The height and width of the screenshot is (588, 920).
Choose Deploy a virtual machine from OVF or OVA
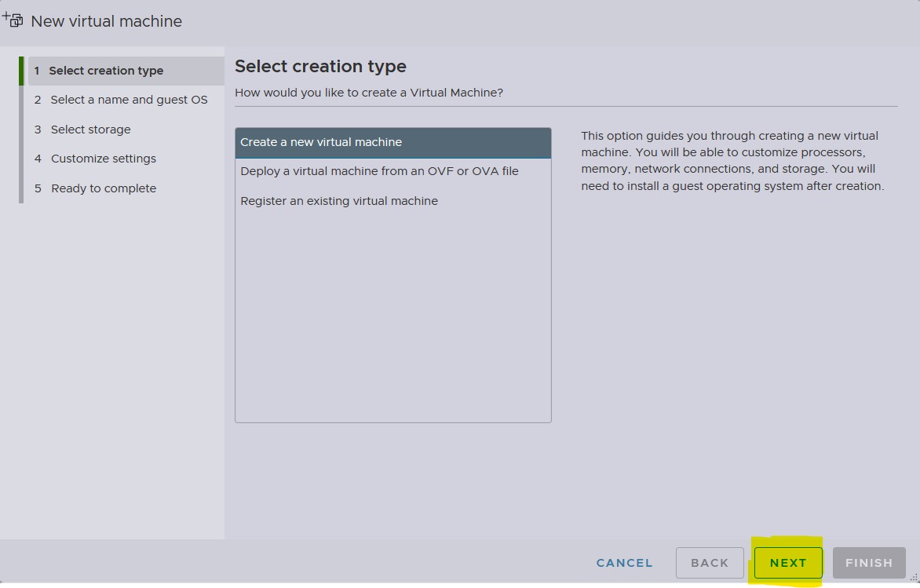(379, 171)
